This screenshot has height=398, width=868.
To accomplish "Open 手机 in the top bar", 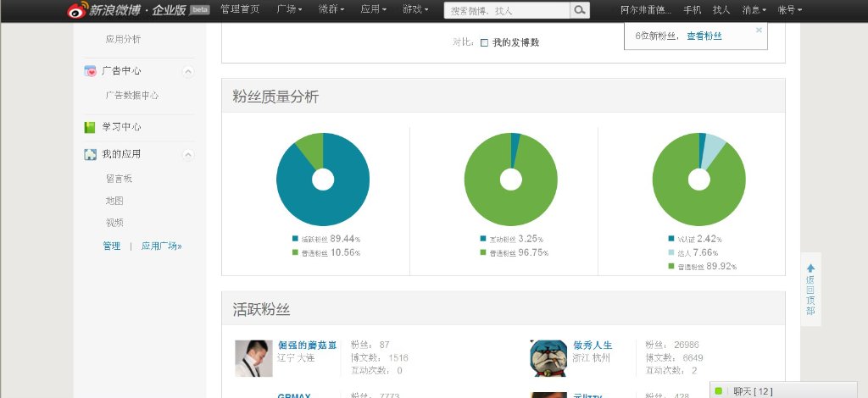I will [692, 9].
